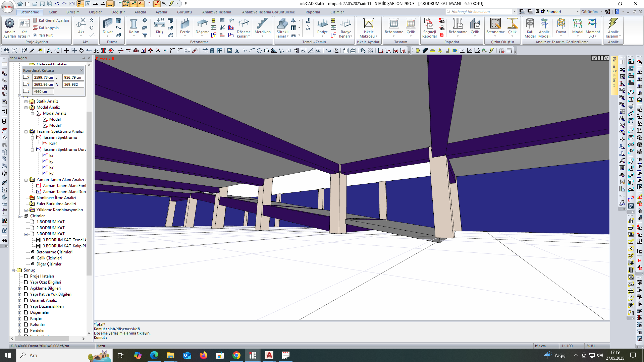Open File Explorer from taskbar
This screenshot has width=644, height=362.
coord(170,355)
